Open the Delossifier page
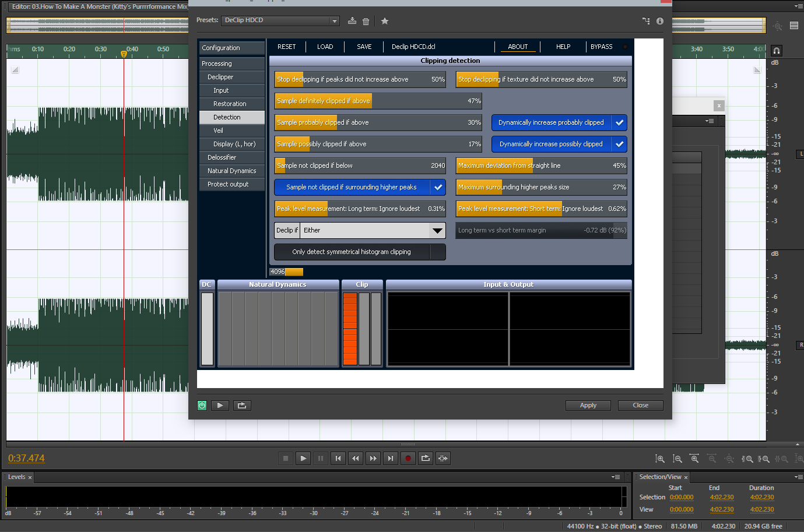Image resolution: width=804 pixels, height=532 pixels. [x=232, y=157]
